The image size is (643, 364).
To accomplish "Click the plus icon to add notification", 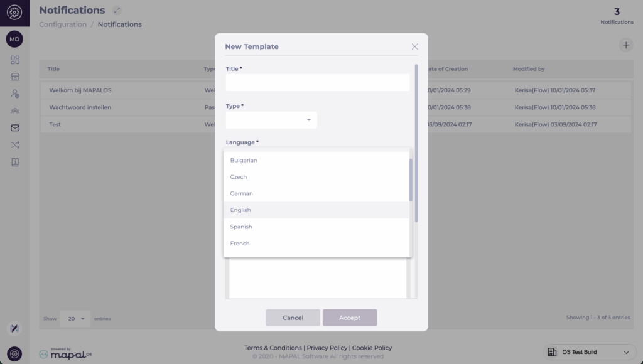I will [625, 45].
